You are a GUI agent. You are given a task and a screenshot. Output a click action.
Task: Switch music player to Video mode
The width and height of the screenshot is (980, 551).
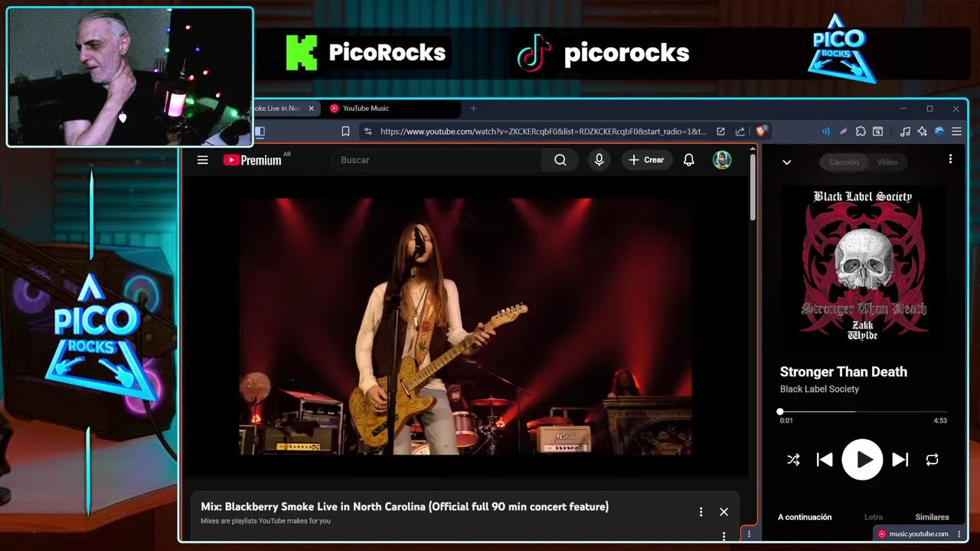pyautogui.click(x=887, y=162)
